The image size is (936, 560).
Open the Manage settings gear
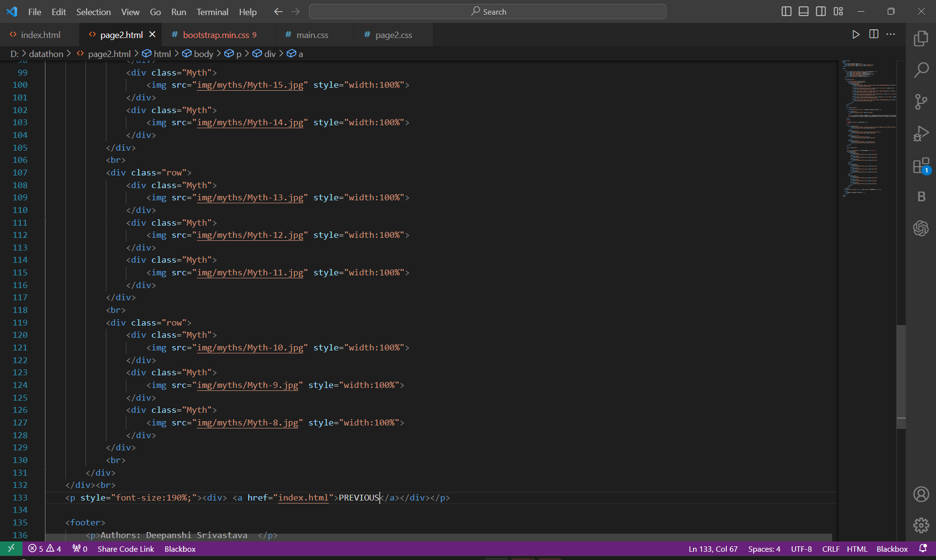(x=921, y=525)
